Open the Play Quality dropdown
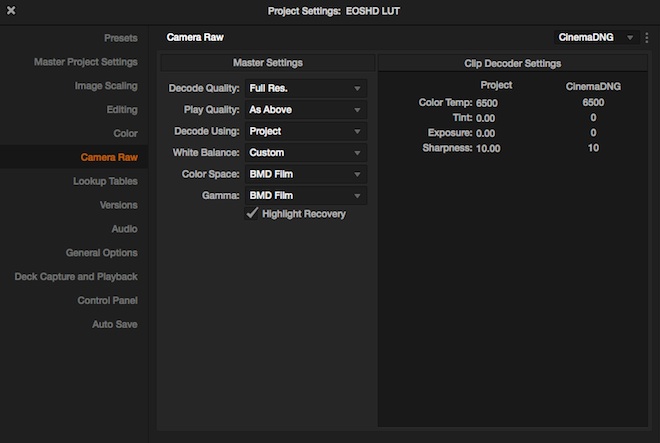The height and width of the screenshot is (443, 660). (305, 110)
